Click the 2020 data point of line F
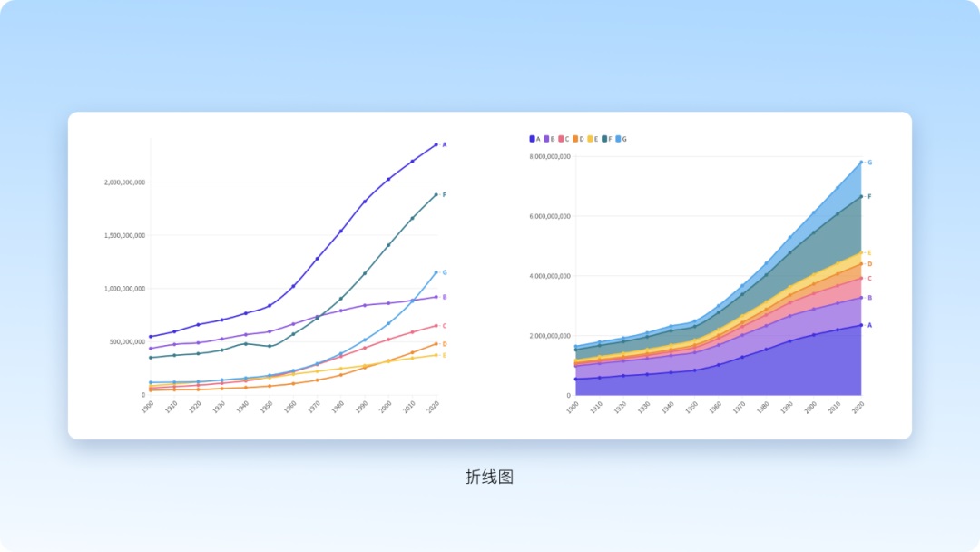Image resolution: width=980 pixels, height=552 pixels. point(436,194)
